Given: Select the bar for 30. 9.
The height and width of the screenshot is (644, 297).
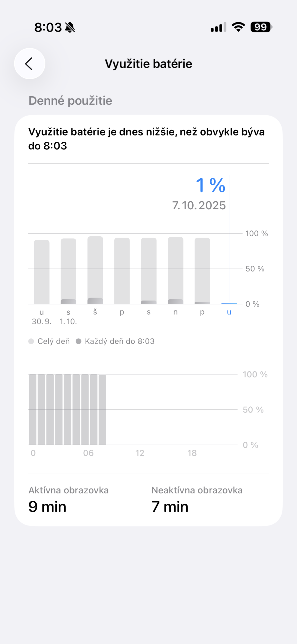Looking at the screenshot, I should [x=42, y=272].
